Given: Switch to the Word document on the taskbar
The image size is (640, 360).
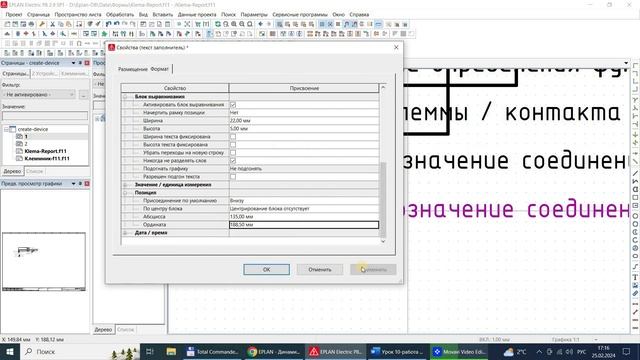Looking at the screenshot, I should (398, 351).
